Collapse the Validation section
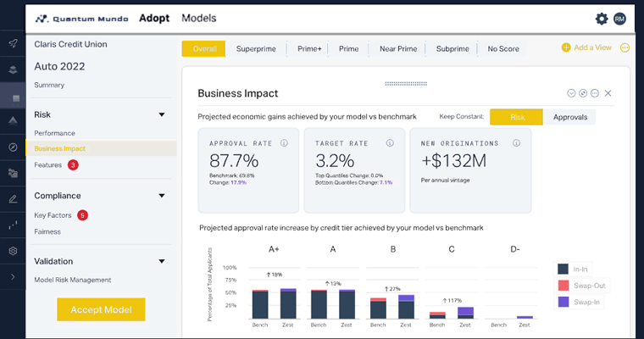 [x=162, y=261]
